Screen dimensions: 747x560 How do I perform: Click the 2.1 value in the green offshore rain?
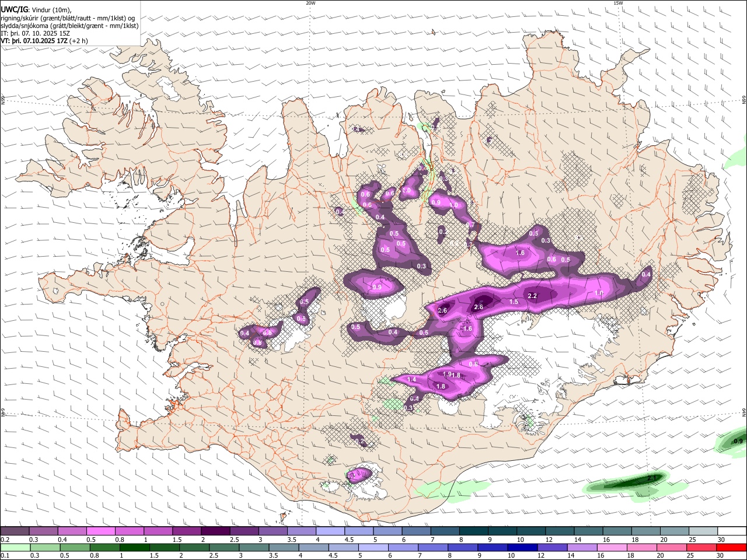[652, 479]
